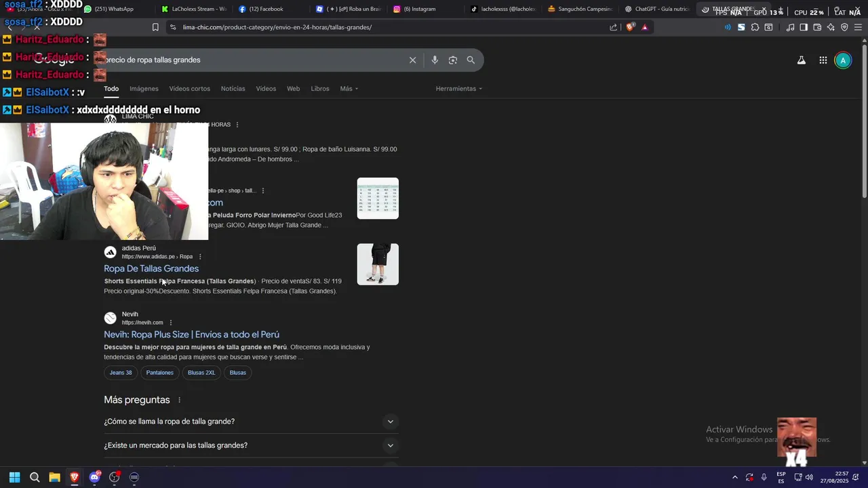
Task: Open Nevih: Ropa Plus Size link
Action: [x=191, y=334]
